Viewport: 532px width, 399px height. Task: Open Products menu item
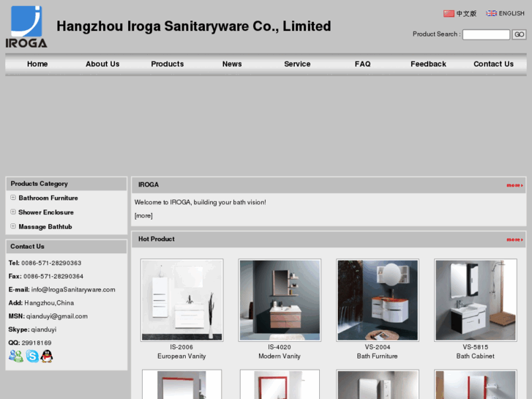168,64
